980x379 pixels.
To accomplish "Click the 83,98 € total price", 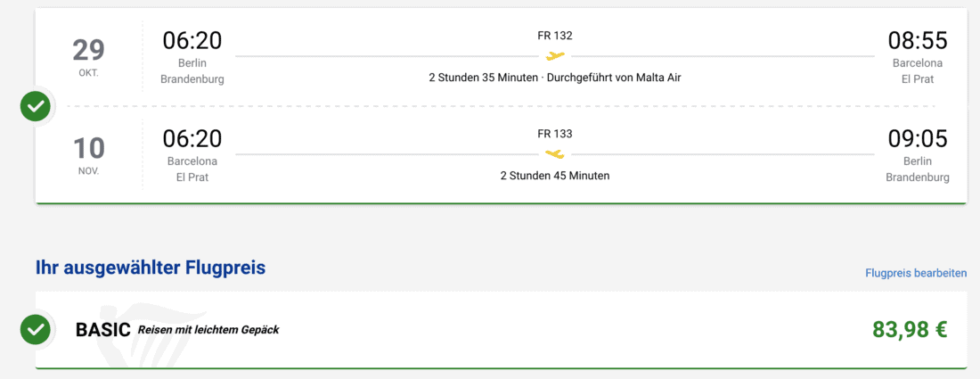I will [910, 330].
